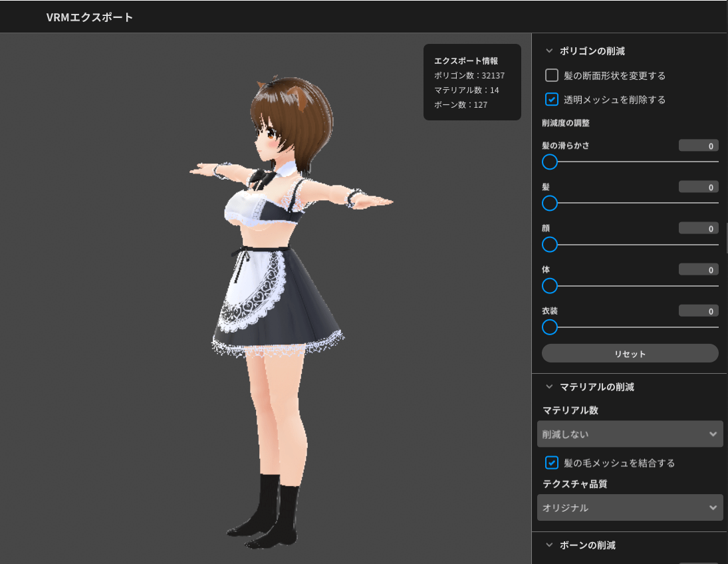This screenshot has width=728, height=564.
Task: Toggle the ボーンの削減 section chevron
Action: (x=549, y=545)
